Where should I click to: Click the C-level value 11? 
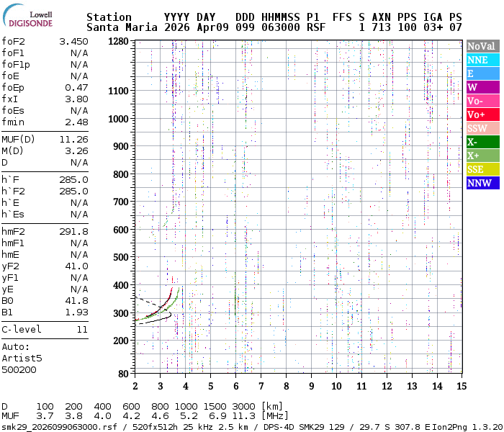coord(81,330)
